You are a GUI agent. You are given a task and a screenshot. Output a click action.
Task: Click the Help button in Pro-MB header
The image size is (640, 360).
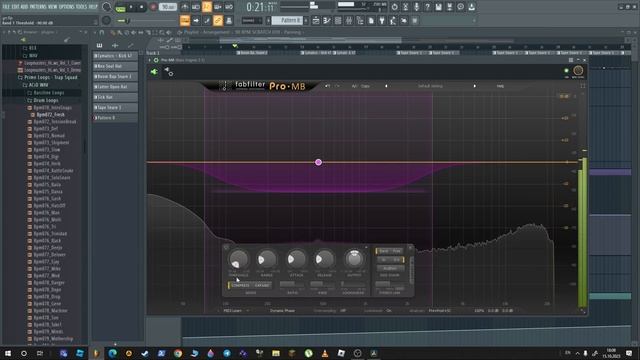[500, 86]
